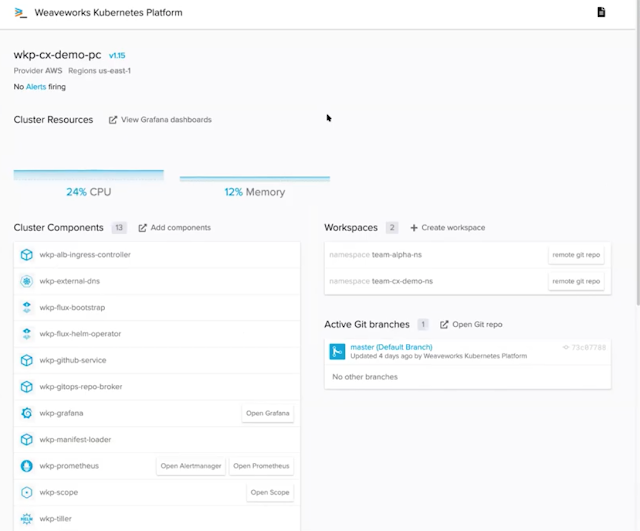Screen dimensions: 640x531
Task: Click the wkp-flux-bootstrap icon
Action: [x=27, y=307]
